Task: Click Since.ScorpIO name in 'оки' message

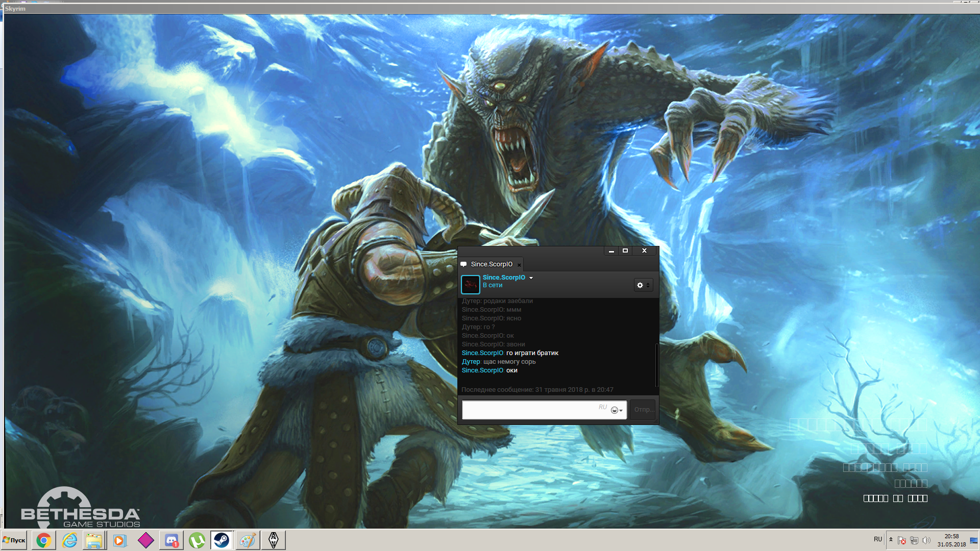Action: tap(482, 370)
